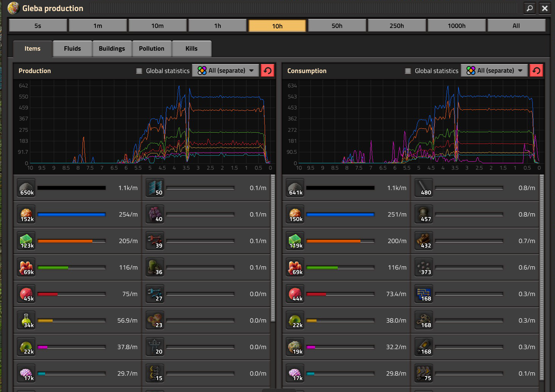
Task: Open the Buildings tab
Action: coord(112,48)
